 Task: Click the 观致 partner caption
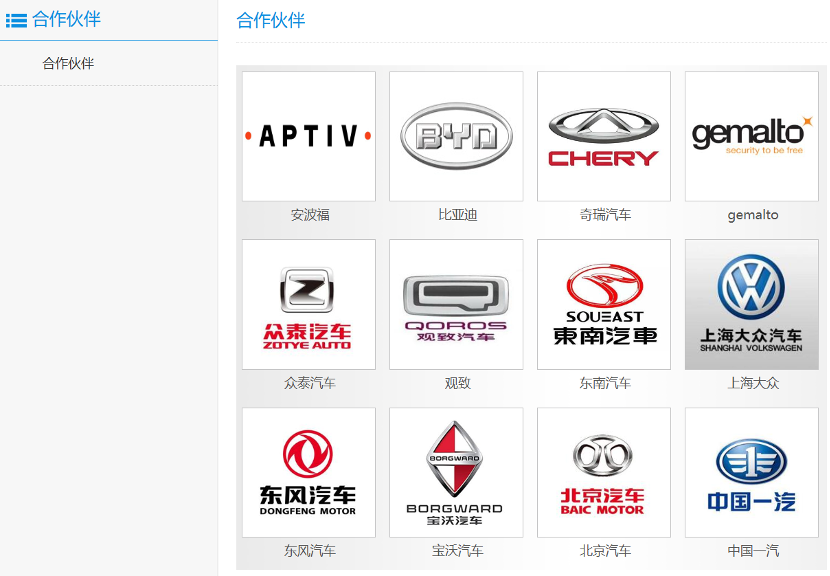pos(458,383)
